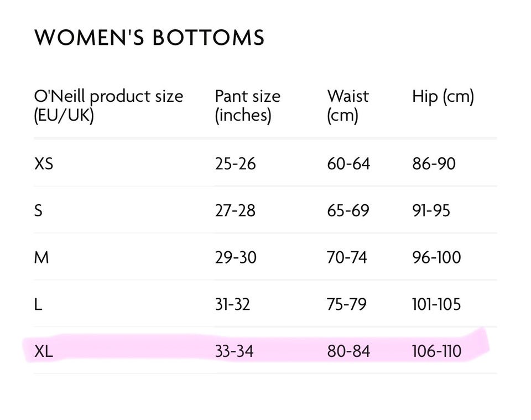Click the Waist (cm) column header

347,106
